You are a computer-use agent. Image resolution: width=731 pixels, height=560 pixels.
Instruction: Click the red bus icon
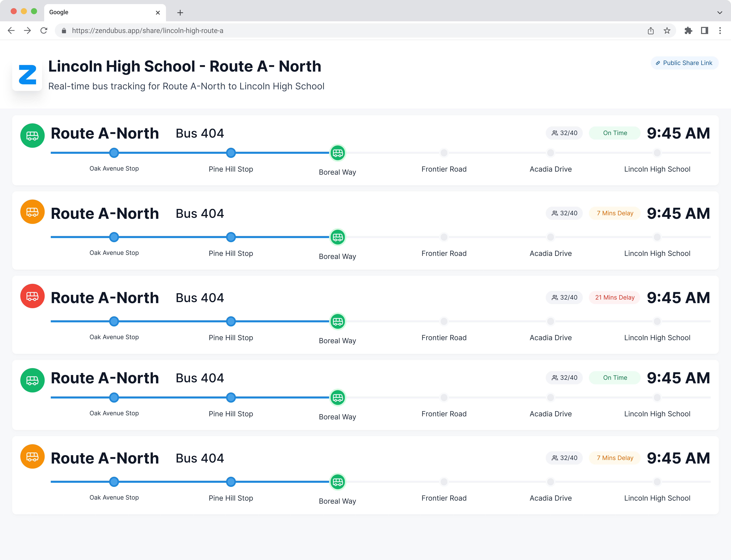[x=32, y=296]
